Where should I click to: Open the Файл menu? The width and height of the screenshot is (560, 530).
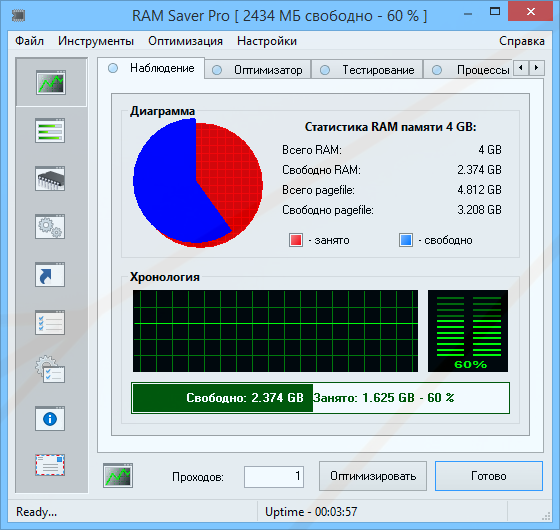coord(29,41)
